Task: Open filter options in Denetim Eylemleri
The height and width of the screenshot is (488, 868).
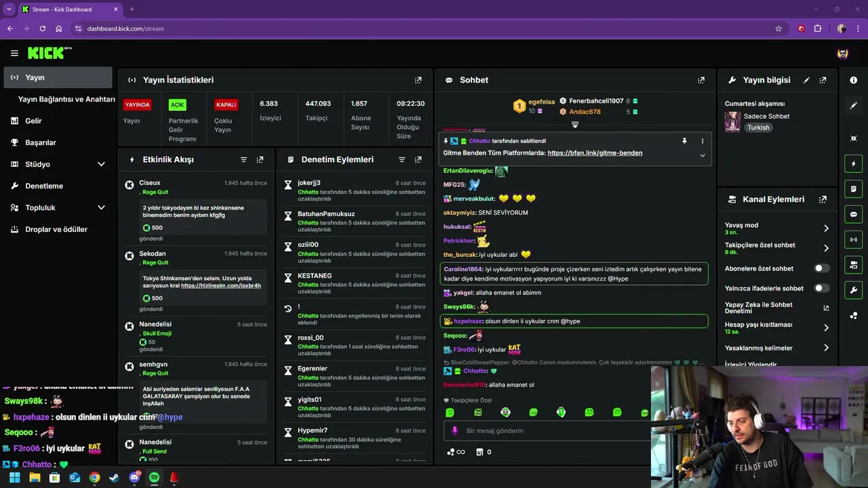Action: [x=401, y=159]
